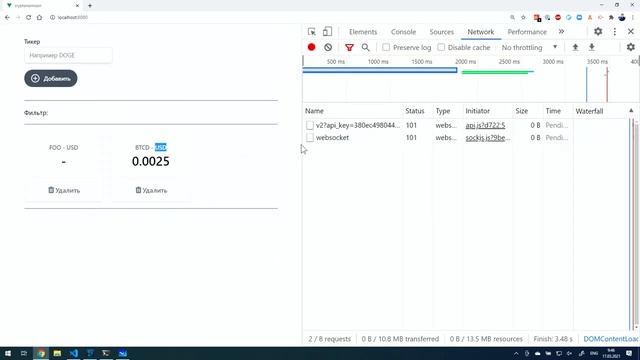Click Удалить on the FOO - USD card
This screenshot has width=640, height=360.
coord(64,190)
